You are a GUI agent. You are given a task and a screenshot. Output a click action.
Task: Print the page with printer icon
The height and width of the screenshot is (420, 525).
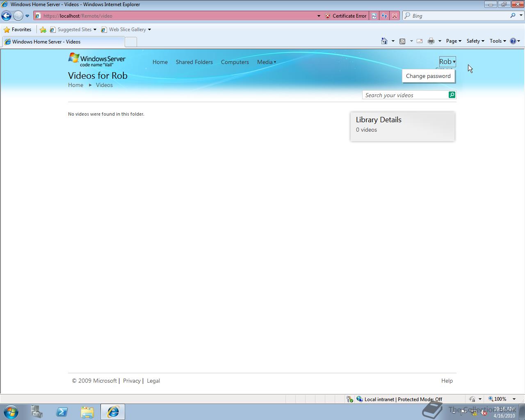[431, 41]
